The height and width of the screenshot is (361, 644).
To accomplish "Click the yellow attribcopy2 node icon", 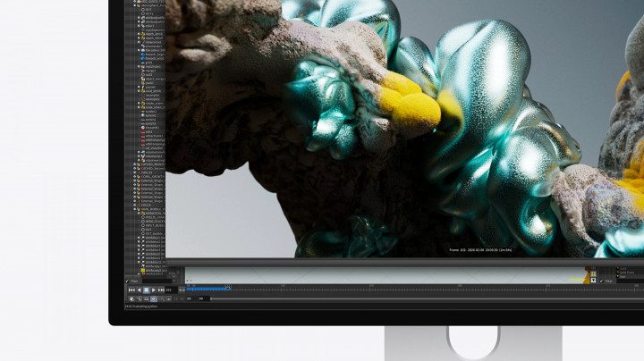I will click(x=143, y=271).
